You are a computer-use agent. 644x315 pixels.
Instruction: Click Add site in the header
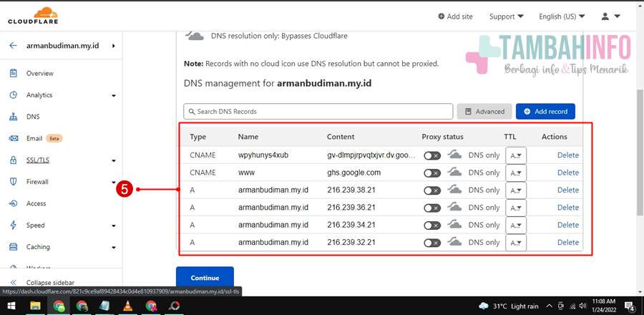click(x=455, y=16)
